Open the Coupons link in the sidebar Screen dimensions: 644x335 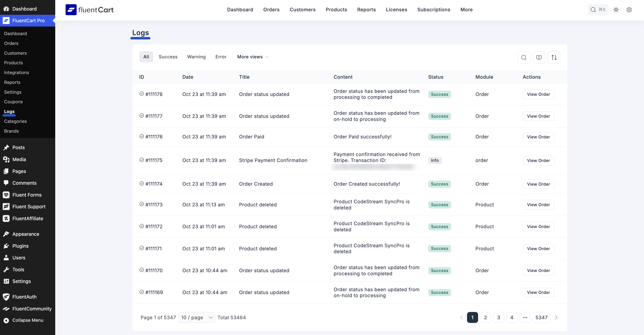pos(13,102)
